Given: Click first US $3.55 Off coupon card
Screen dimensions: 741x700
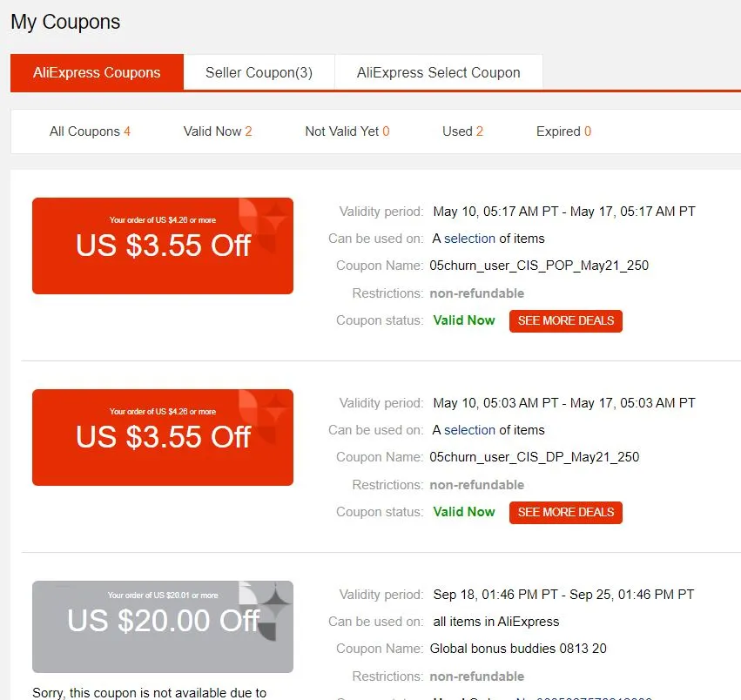Looking at the screenshot, I should [163, 246].
